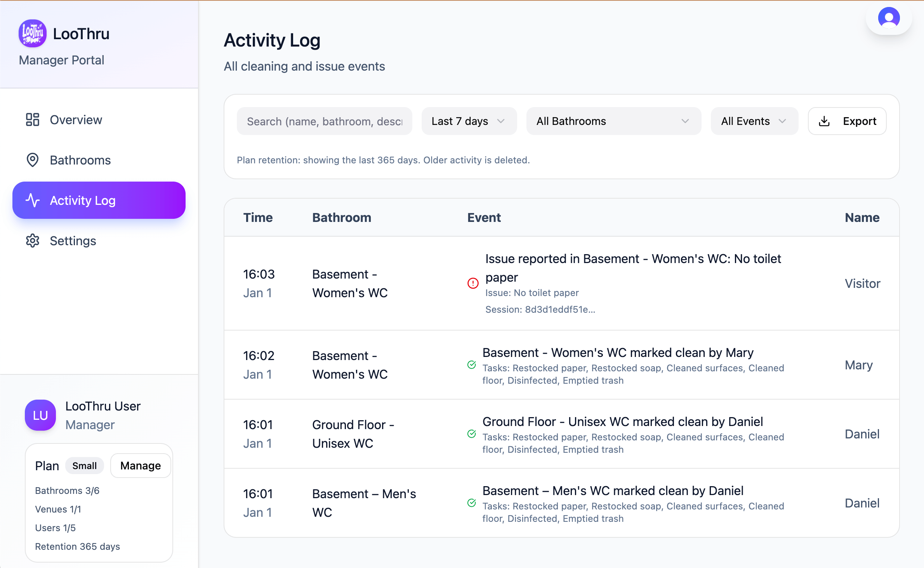
Task: Open the profile avatar at top right
Action: pyautogui.click(x=889, y=18)
